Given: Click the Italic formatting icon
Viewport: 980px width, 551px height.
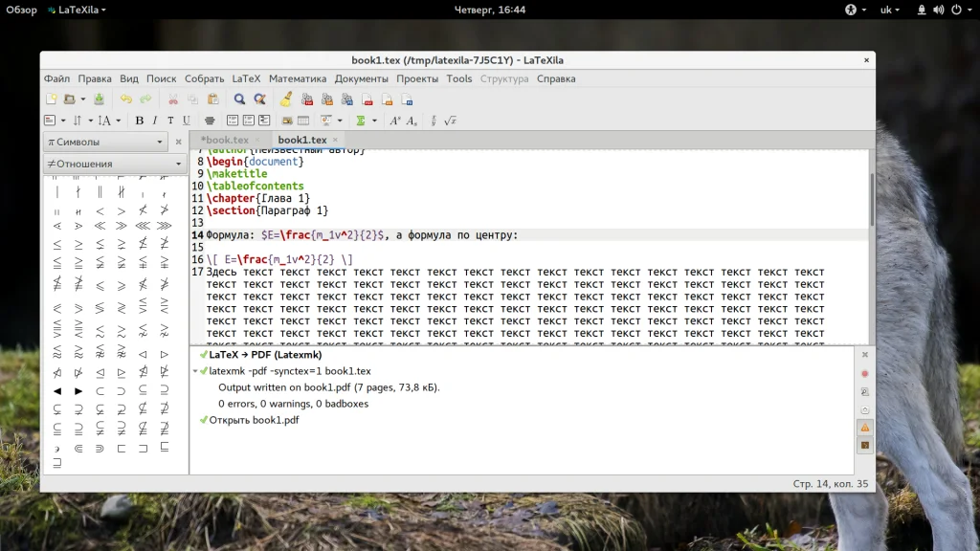Looking at the screenshot, I should (154, 121).
